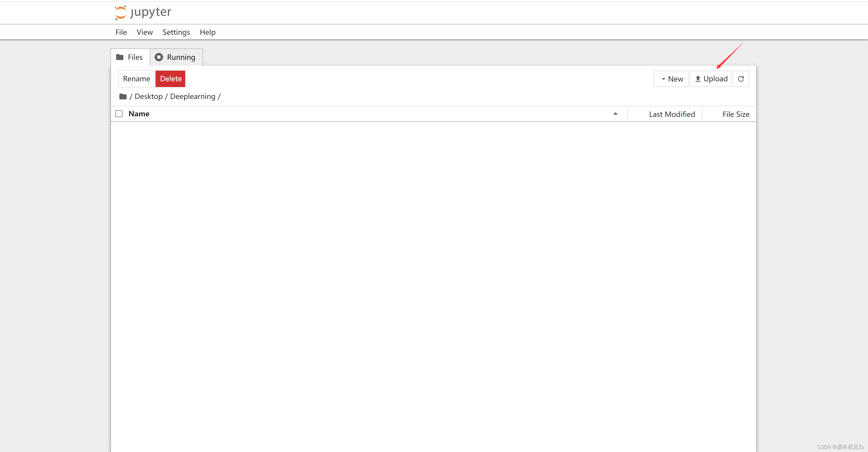Open the Settings menu
Image resolution: width=868 pixels, height=452 pixels.
pyautogui.click(x=176, y=32)
